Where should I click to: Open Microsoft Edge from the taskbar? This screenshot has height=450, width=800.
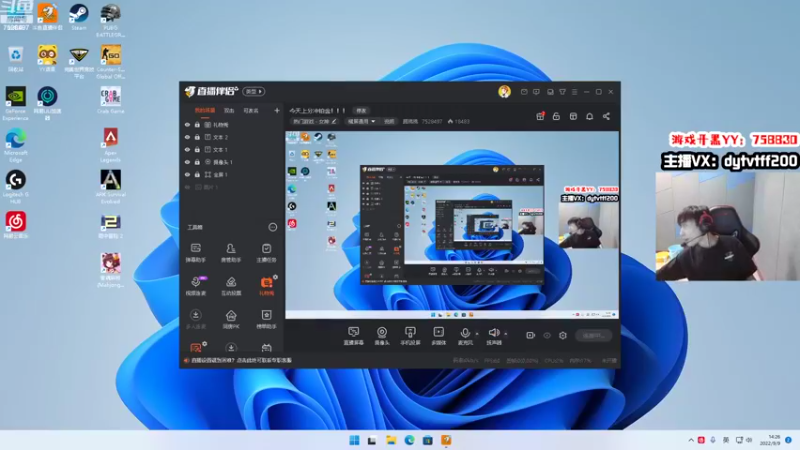(409, 440)
